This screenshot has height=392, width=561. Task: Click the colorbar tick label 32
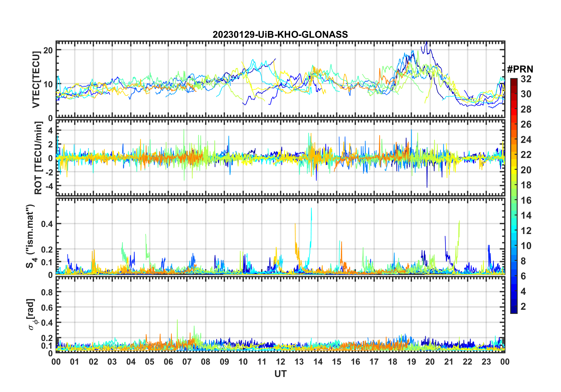click(526, 79)
